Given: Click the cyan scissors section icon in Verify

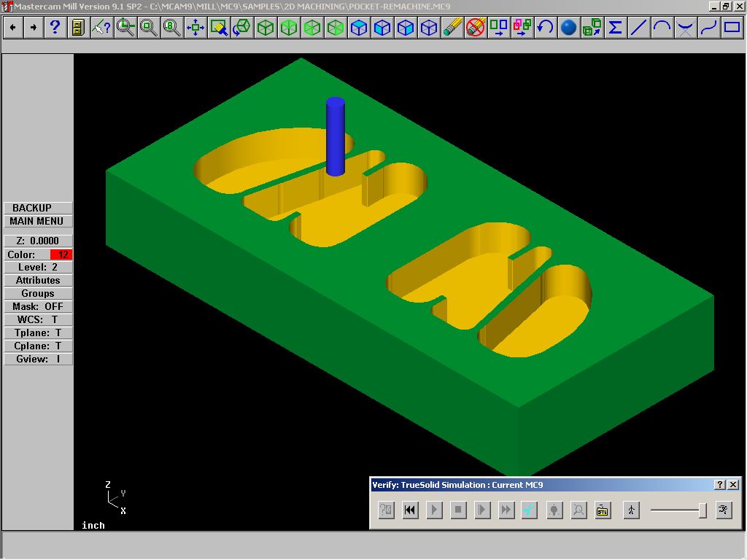Looking at the screenshot, I should coord(530,510).
